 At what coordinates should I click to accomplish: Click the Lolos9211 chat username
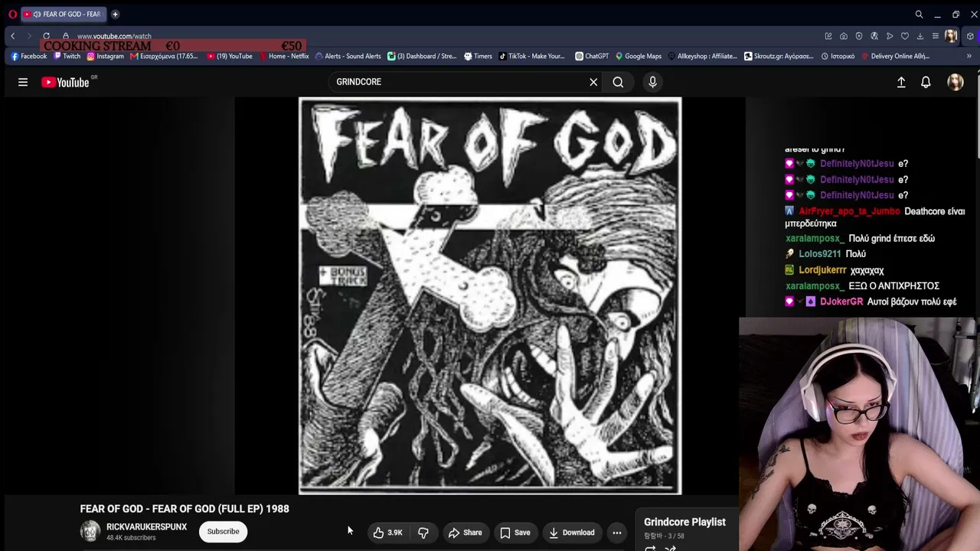pos(820,254)
